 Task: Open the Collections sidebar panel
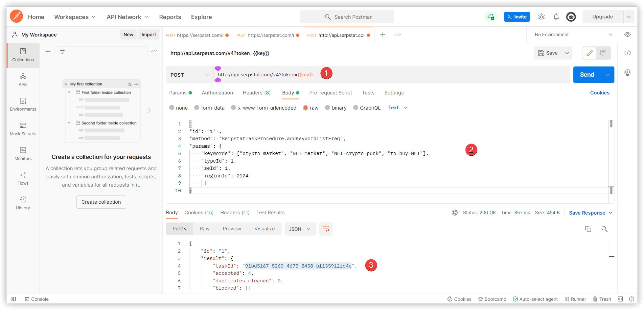click(x=23, y=55)
